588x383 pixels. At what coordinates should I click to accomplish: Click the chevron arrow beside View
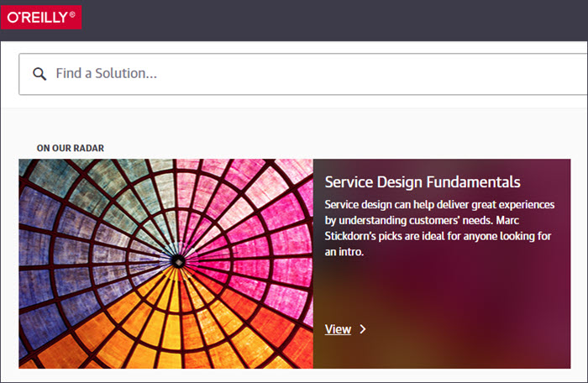[x=363, y=329]
